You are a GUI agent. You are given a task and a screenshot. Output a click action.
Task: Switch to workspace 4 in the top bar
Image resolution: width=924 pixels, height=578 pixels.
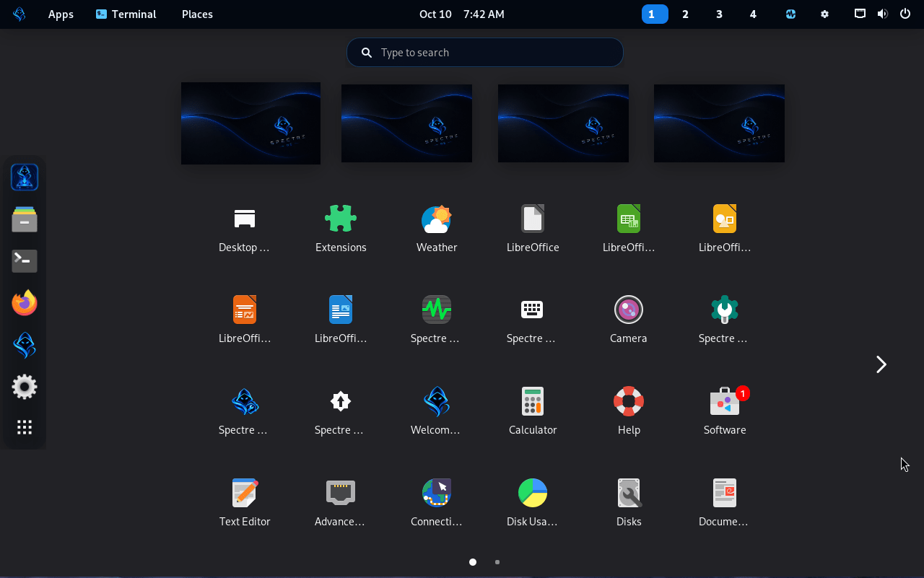753,14
